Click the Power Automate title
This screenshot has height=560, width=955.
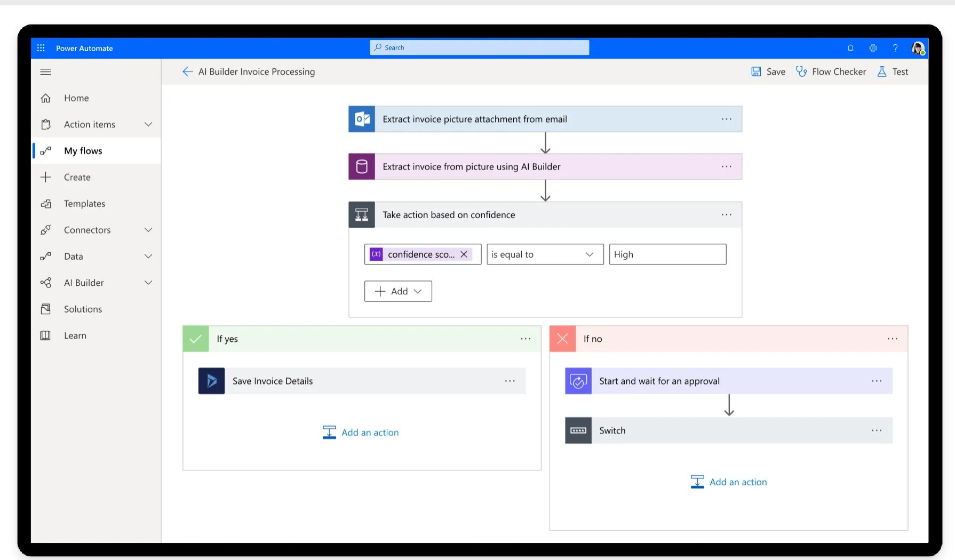84,48
